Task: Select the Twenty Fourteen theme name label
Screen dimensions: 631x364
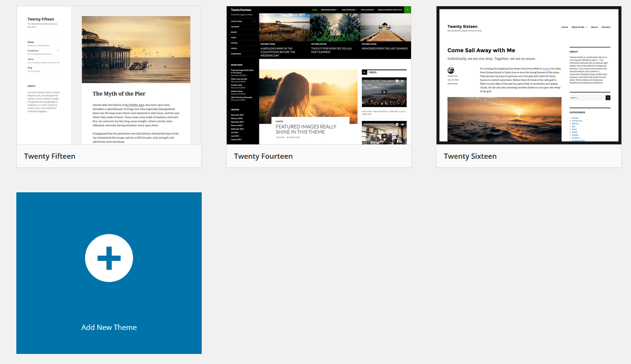Action: 263,156
